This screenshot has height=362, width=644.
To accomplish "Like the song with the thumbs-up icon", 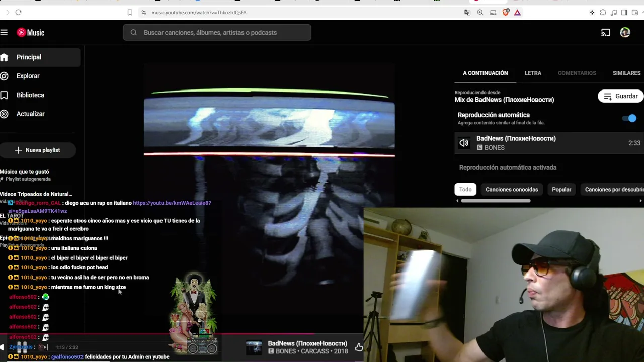I will [x=359, y=347].
